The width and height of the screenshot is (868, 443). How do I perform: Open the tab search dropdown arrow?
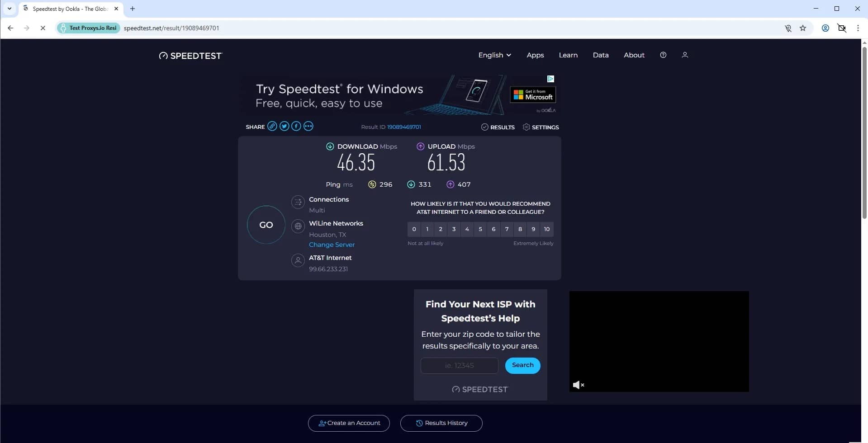coord(9,9)
